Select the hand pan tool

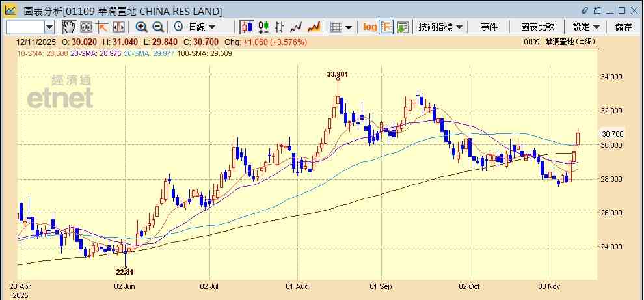[x=70, y=27]
